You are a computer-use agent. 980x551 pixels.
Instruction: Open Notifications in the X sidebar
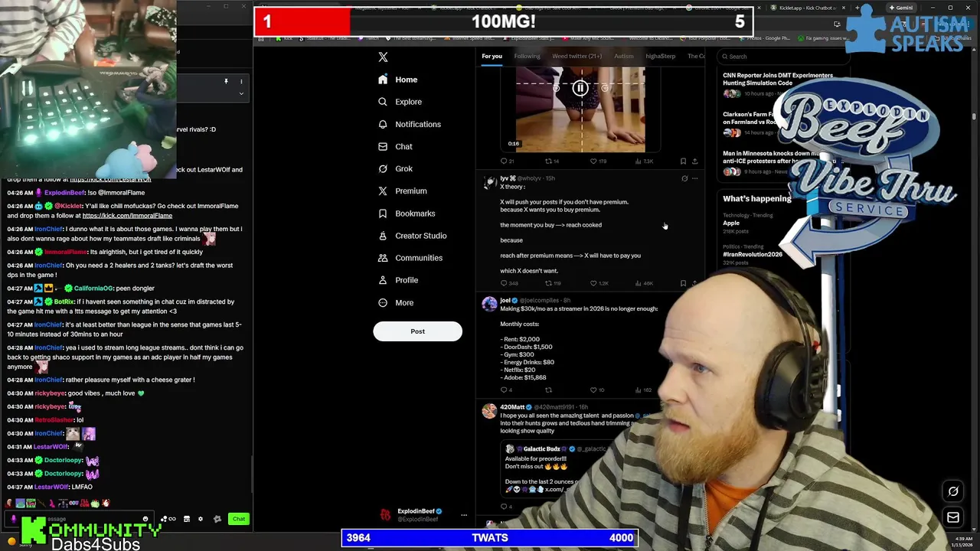click(x=409, y=124)
